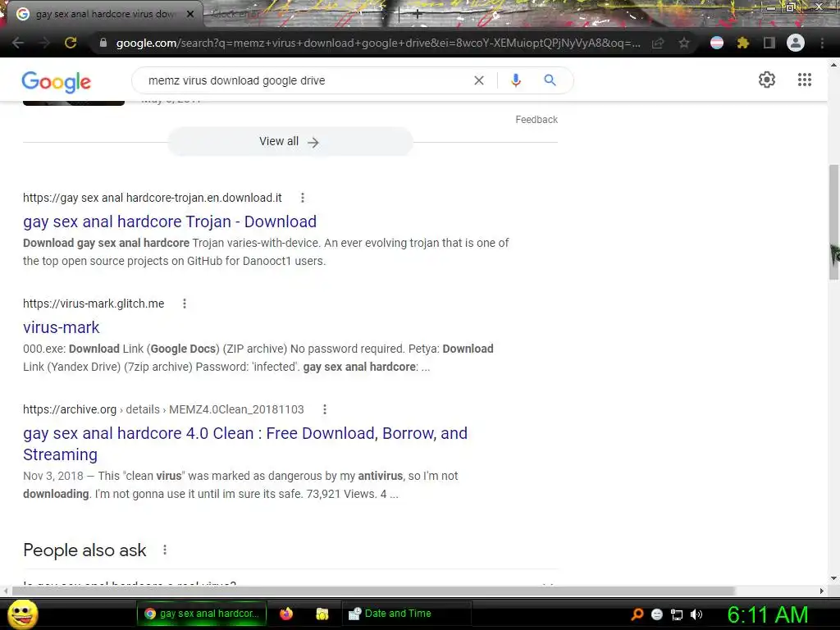The height and width of the screenshot is (630, 840).
Task: Open the yellow folder taskbar icon
Action: (322, 614)
